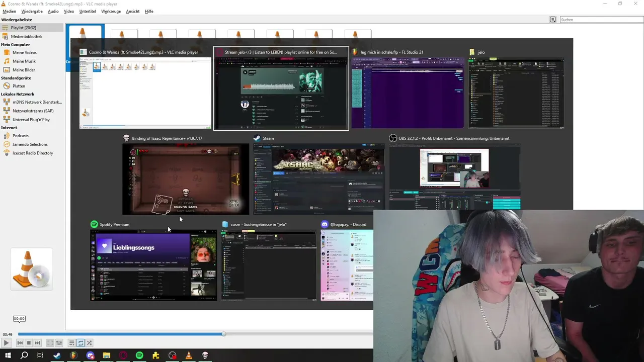This screenshot has height=362, width=644.
Task: Click the elapsed time 00:49 label
Action: (x=8, y=334)
